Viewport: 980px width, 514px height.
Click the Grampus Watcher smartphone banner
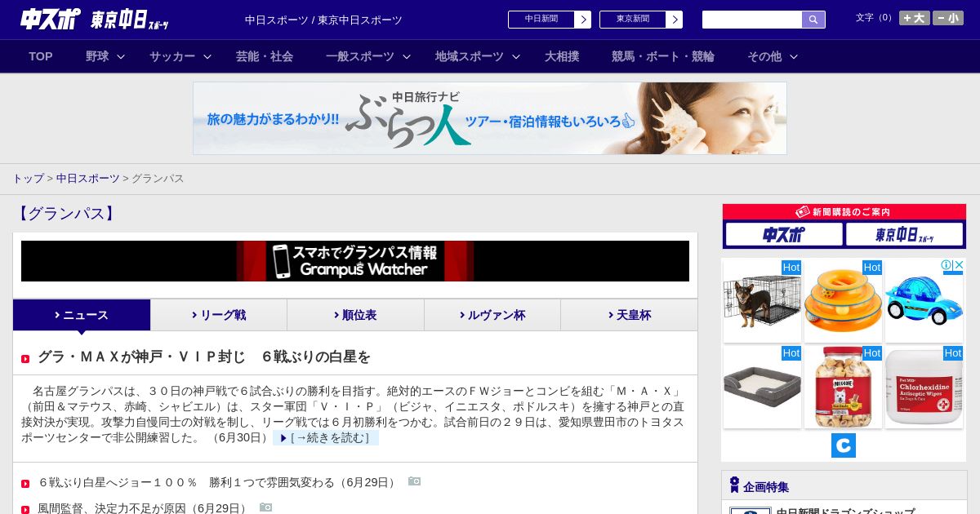355,261
